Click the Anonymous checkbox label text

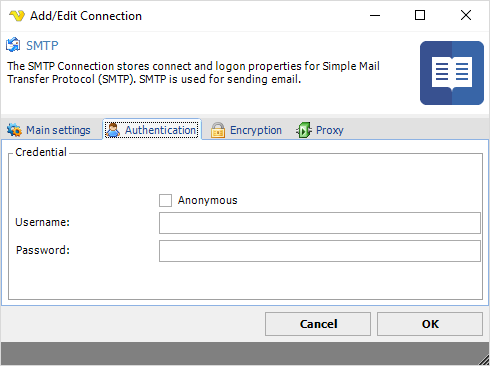pos(207,200)
